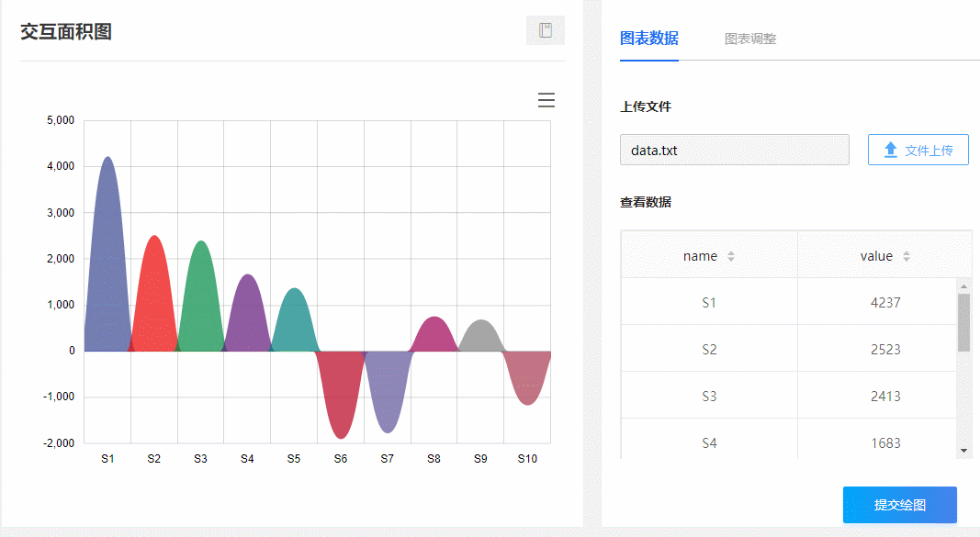Image resolution: width=980 pixels, height=537 pixels.
Task: Select the S1 row in data table
Action: tap(708, 302)
